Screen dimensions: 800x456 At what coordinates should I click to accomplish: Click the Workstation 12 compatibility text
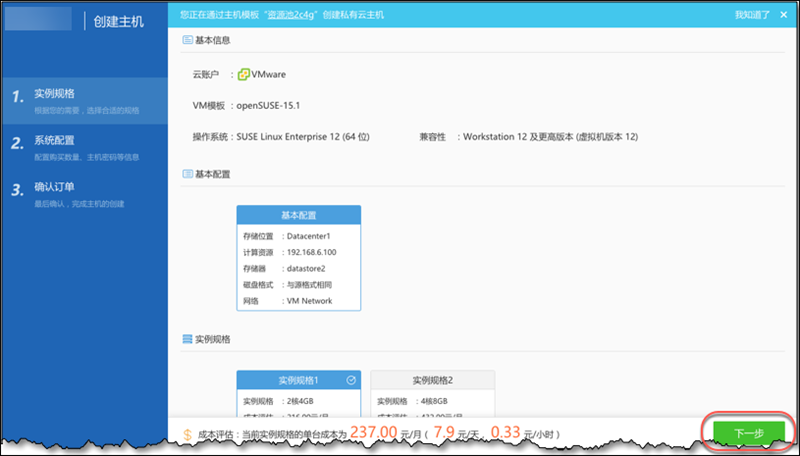click(551, 137)
